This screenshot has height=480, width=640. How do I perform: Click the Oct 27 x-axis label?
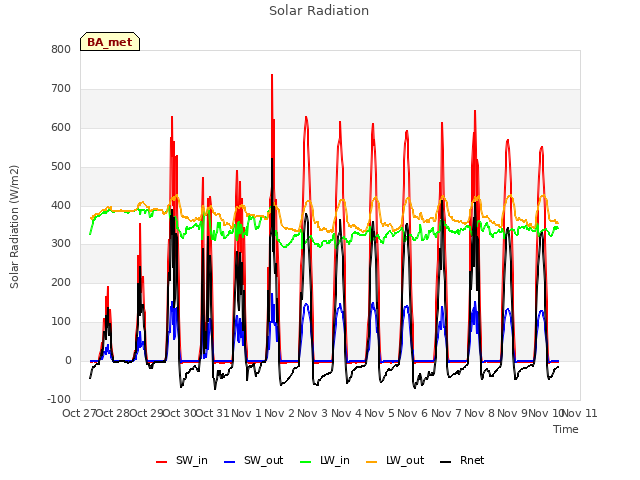79,413
